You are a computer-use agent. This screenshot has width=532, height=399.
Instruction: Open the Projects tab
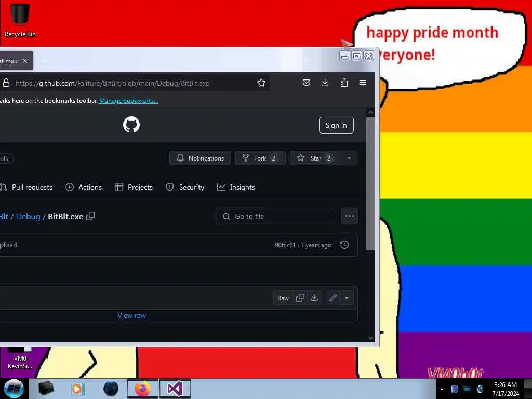click(134, 187)
